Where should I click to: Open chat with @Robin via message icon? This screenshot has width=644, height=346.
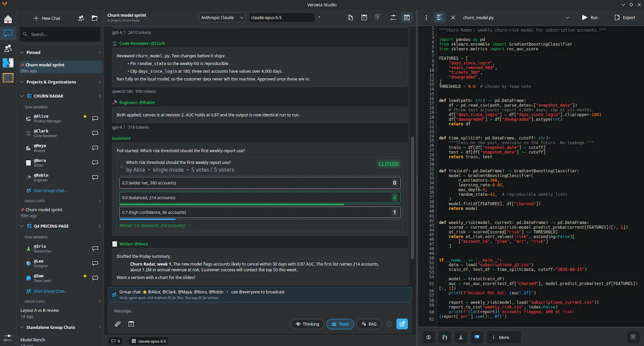point(95,177)
